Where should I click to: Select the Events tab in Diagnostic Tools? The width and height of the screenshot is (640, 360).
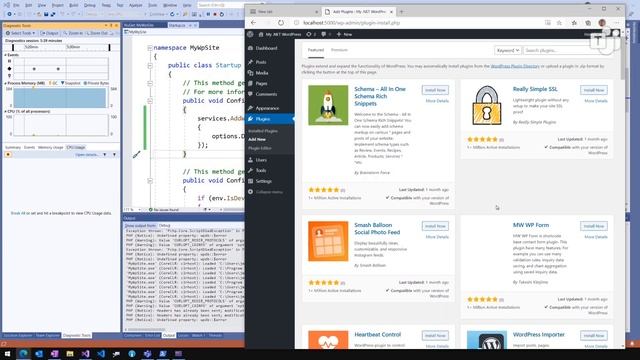pyautogui.click(x=29, y=147)
